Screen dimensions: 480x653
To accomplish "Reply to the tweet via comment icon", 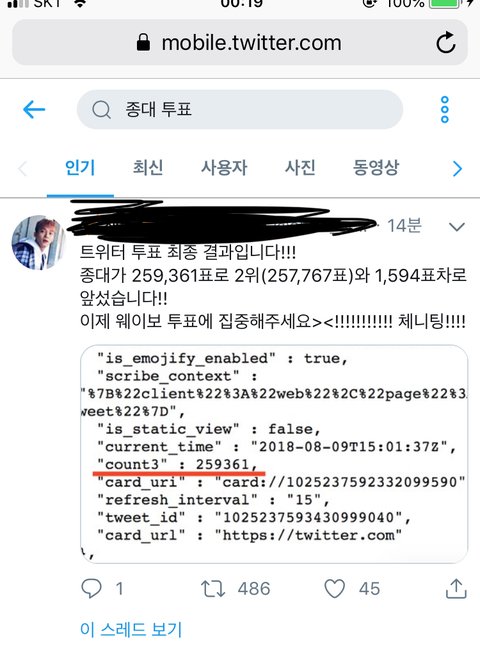I will (91, 588).
